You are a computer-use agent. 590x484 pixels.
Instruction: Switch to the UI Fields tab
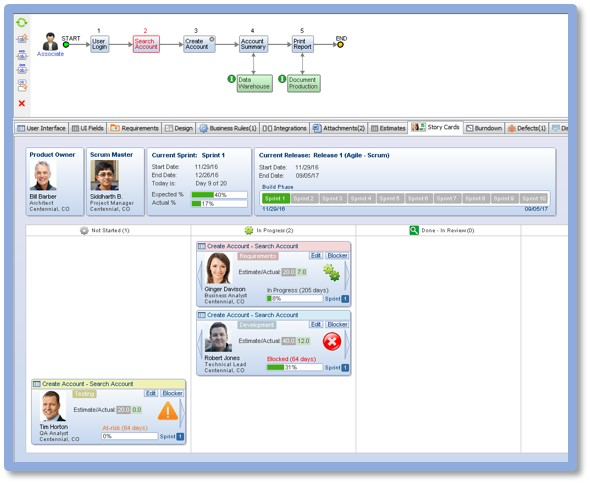(88, 128)
